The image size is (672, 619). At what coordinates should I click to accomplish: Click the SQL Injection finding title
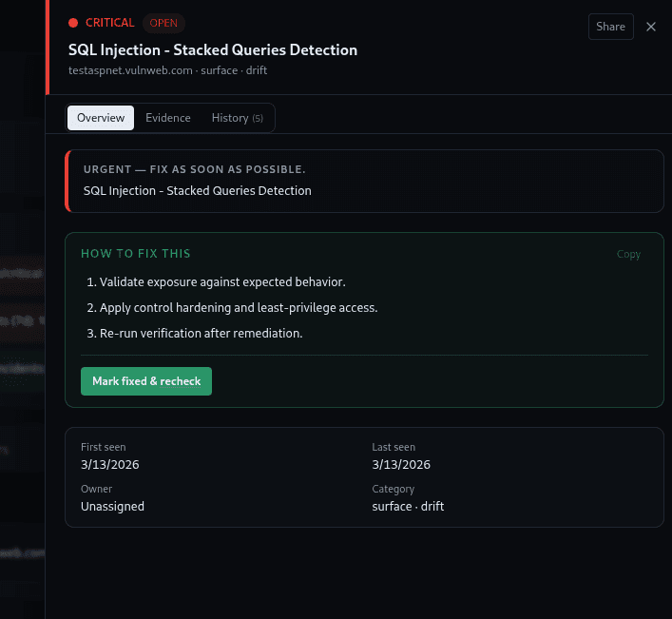213,49
